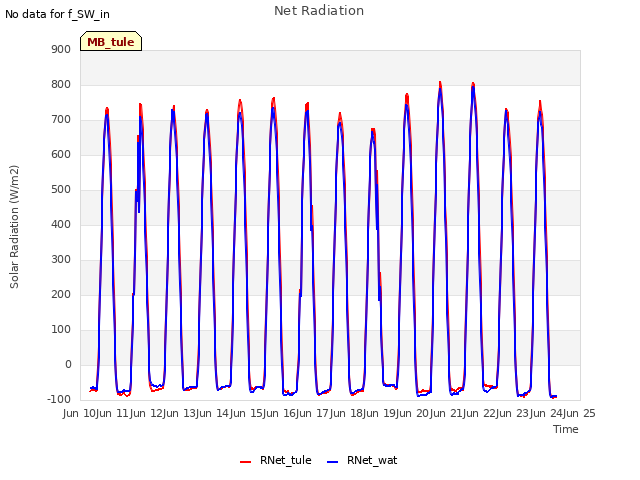This screenshot has height=480, width=640.
Task: Click the Jun 14 x-axis label
Action: [x=214, y=413]
